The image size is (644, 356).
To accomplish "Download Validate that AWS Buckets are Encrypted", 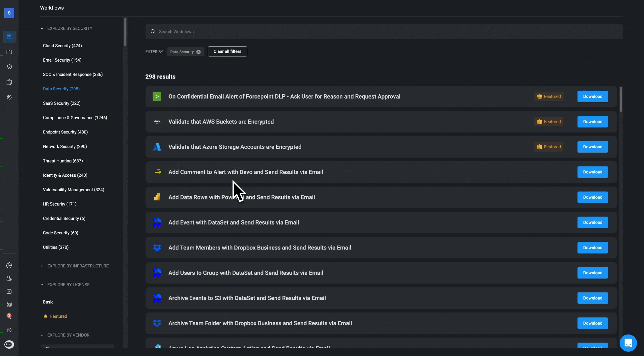I will (x=593, y=122).
